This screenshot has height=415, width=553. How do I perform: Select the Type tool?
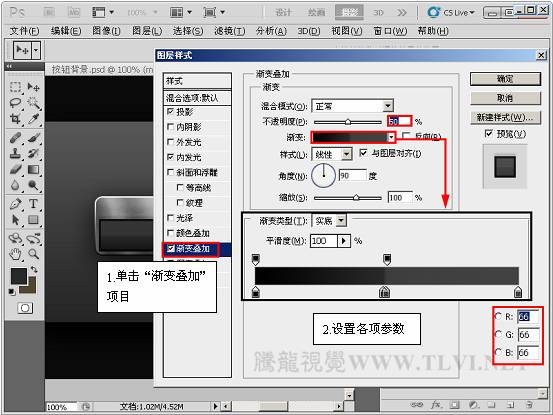tap(34, 203)
